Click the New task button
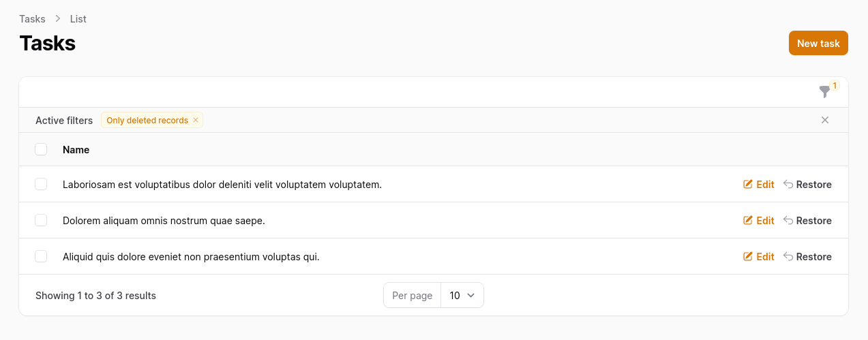The image size is (868, 340). coord(818,43)
